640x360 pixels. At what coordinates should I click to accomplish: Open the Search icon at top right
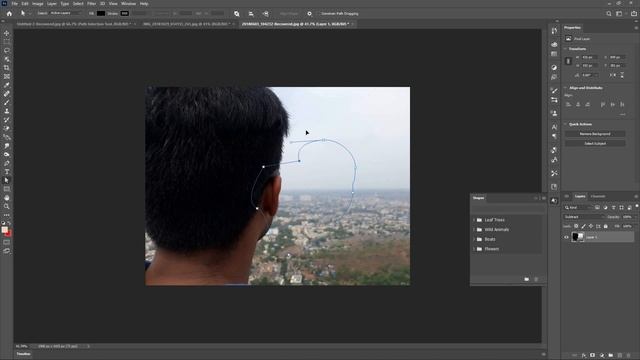(609, 13)
